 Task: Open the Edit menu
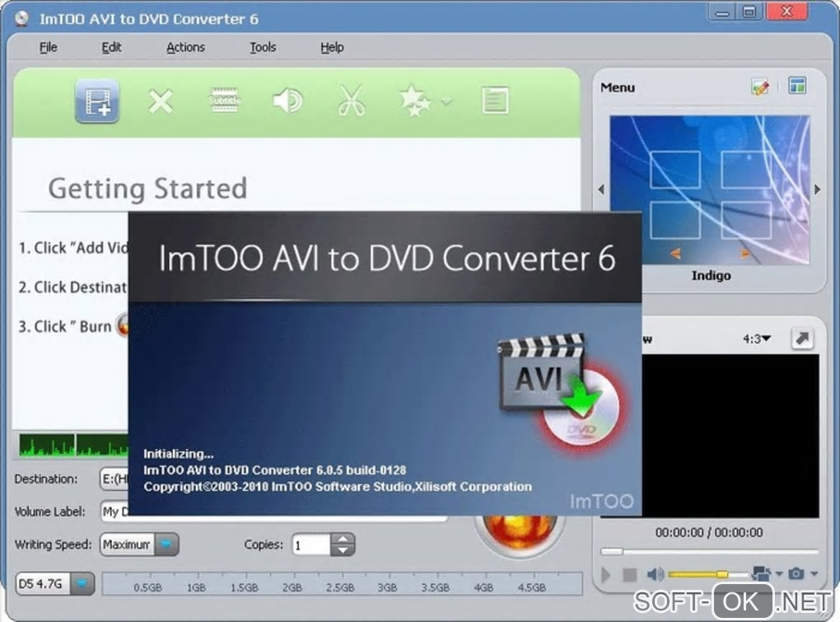pos(111,47)
